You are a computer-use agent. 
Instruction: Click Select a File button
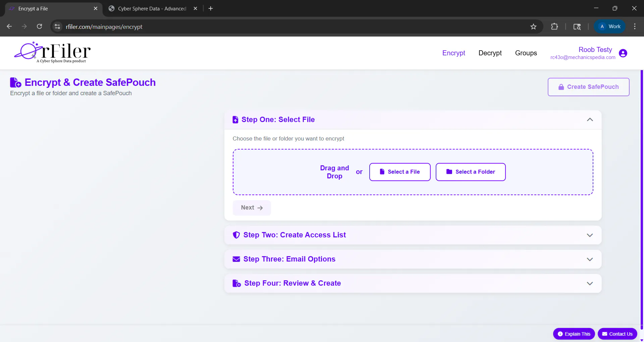click(400, 172)
